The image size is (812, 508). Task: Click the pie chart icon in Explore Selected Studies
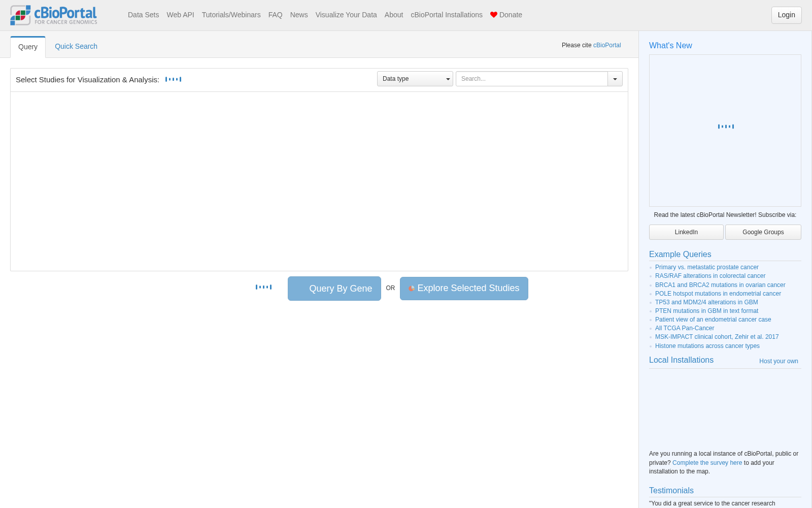click(412, 289)
